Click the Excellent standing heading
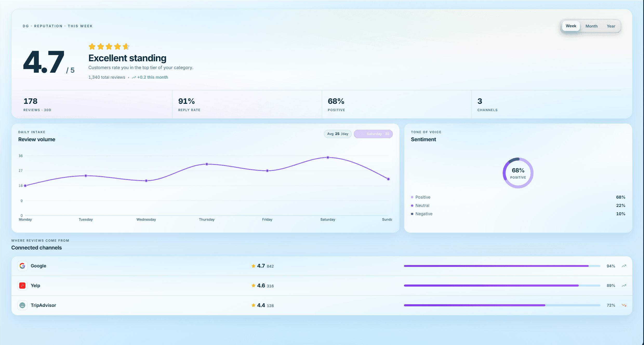This screenshot has height=345, width=644. pos(127,58)
